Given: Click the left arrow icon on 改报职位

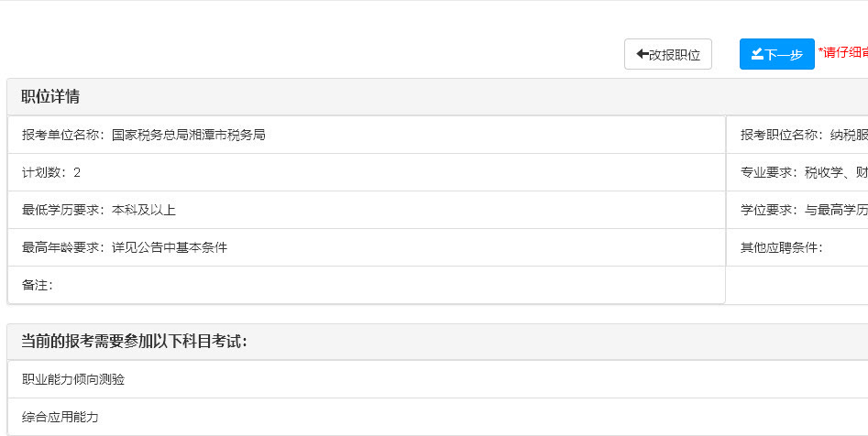Looking at the screenshot, I should point(643,55).
